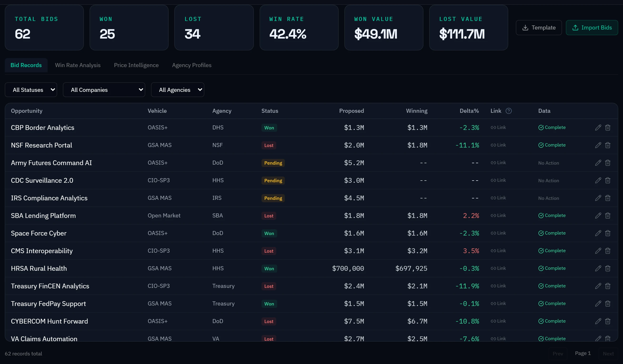Delete Treasury FinCEN Analytics record
The width and height of the screenshot is (623, 364).
(608, 286)
